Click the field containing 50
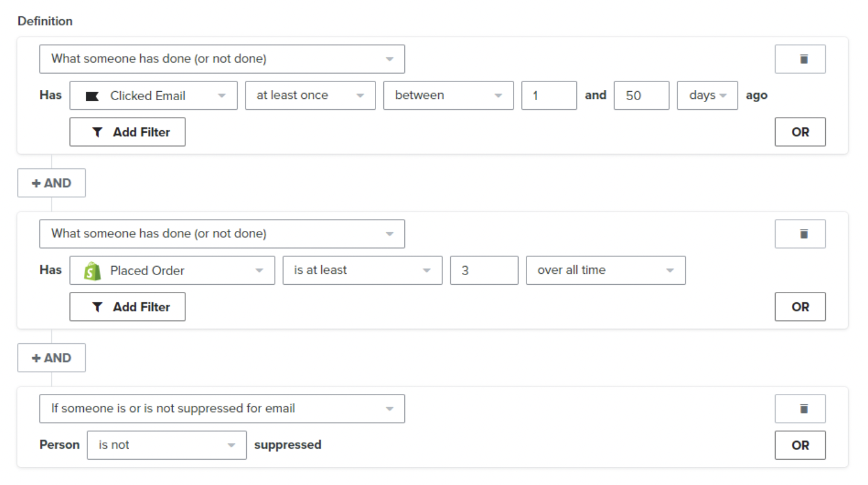This screenshot has height=485, width=868. (x=642, y=95)
